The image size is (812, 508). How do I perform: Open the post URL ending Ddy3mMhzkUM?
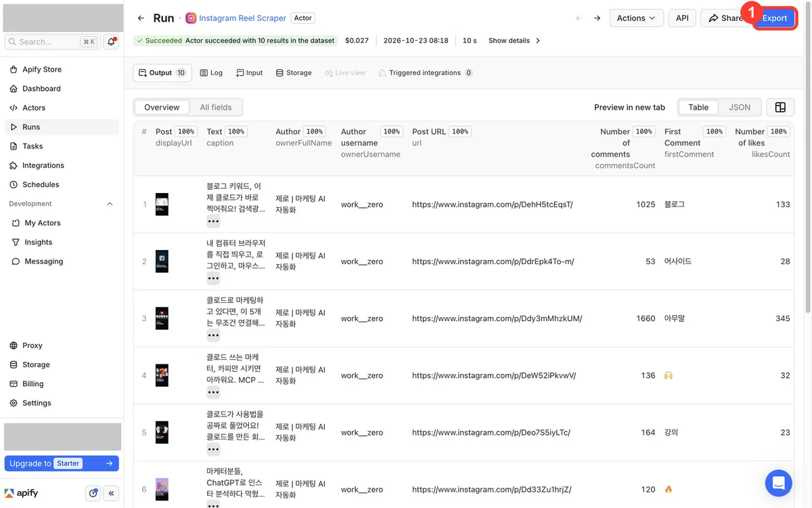(497, 318)
